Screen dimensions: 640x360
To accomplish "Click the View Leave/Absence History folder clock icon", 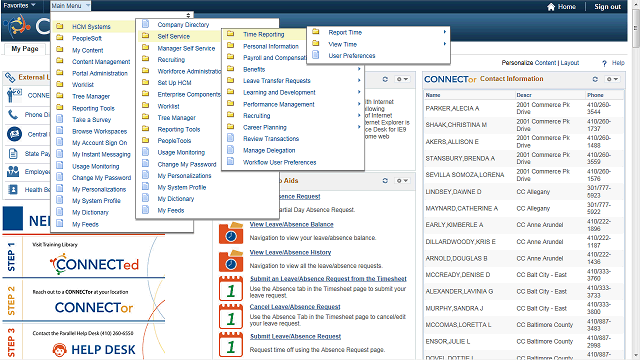I will (x=231, y=261).
